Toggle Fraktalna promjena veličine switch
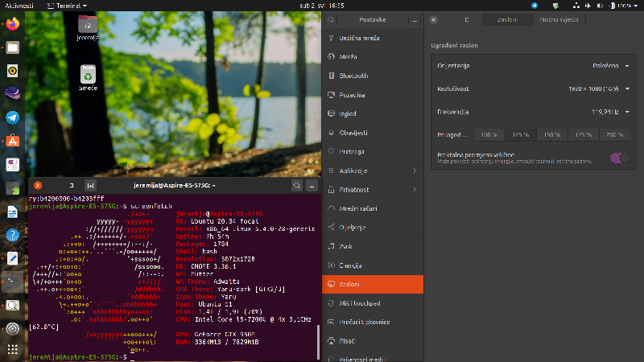Screen dimensions: 644x362 (620, 158)
